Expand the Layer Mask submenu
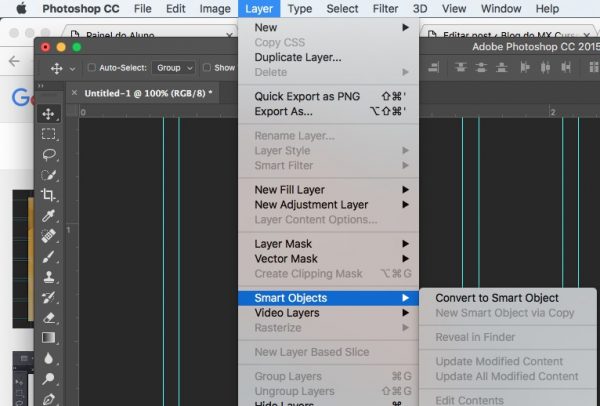600x406 pixels. click(x=328, y=244)
